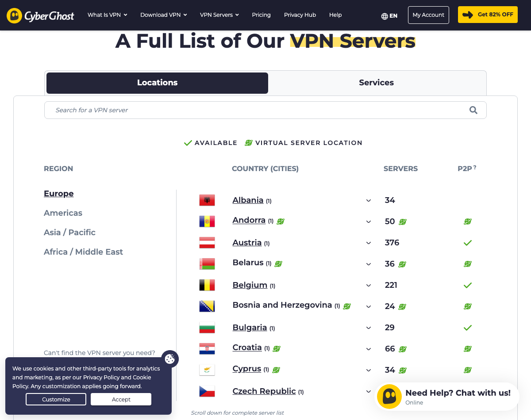The image size is (531, 420).
Task: Click the cookie settings icon
Action: (170, 359)
